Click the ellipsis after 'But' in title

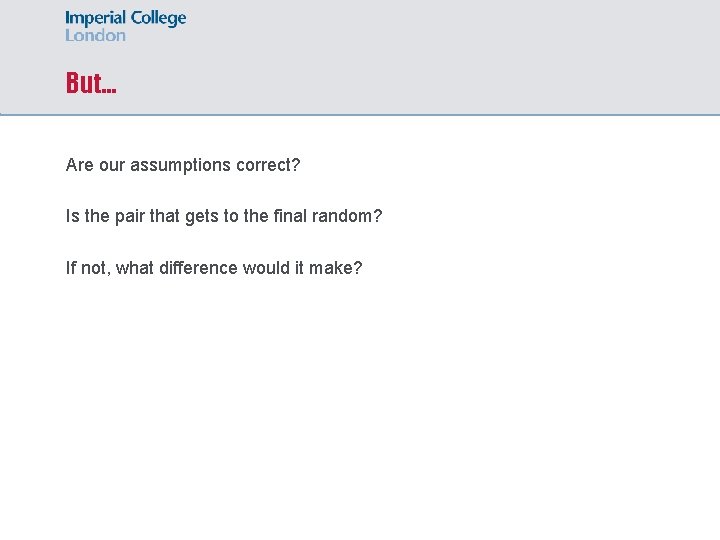109,88
